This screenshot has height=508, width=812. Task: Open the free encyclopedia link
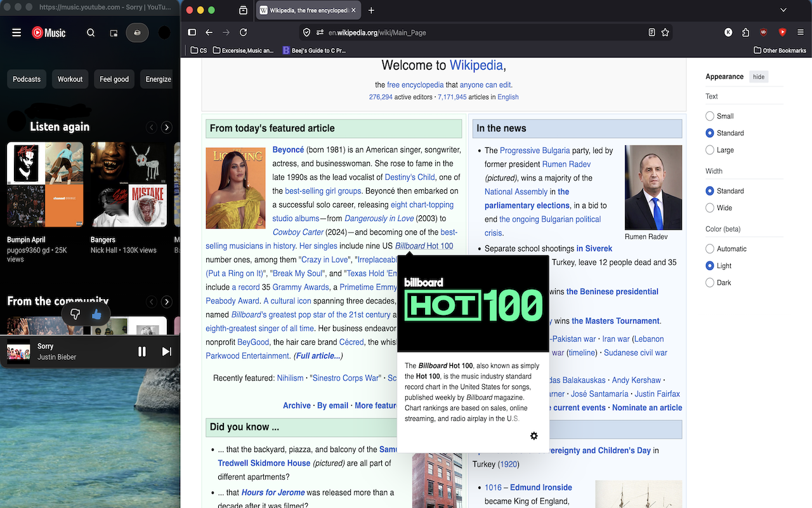(416, 84)
